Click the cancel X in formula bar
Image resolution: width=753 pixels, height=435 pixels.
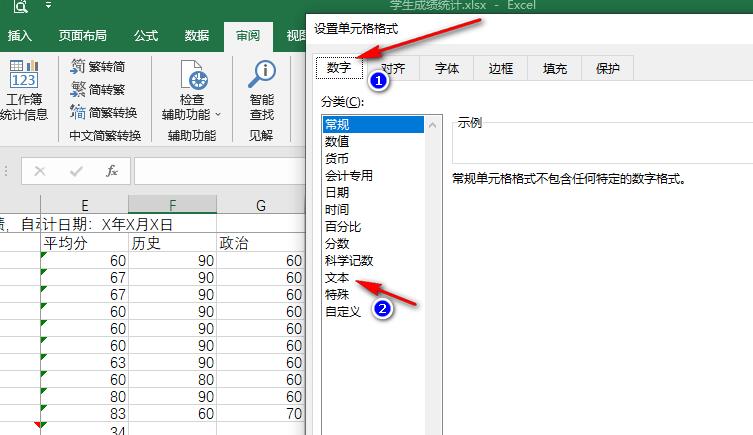pos(40,171)
